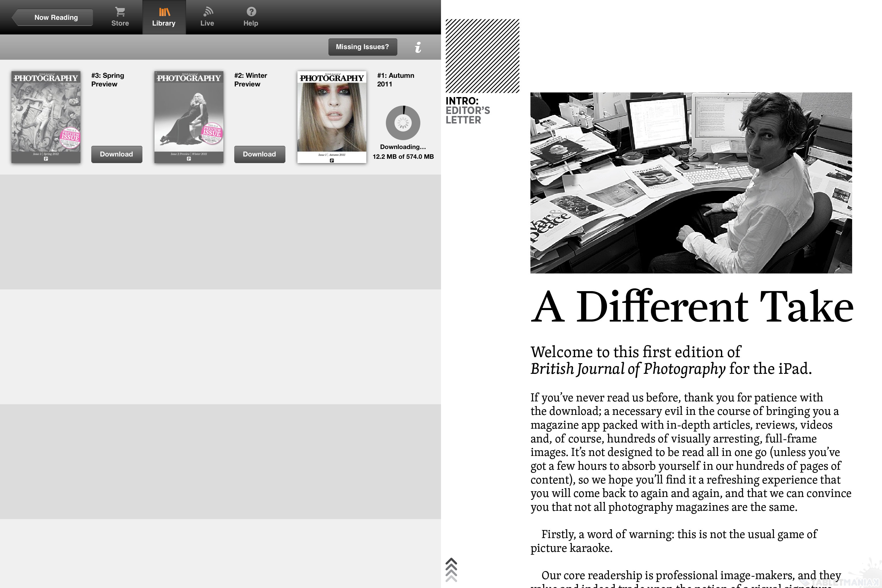This screenshot has width=882, height=588.
Task: Click the striped square intro graphic
Action: (482, 56)
